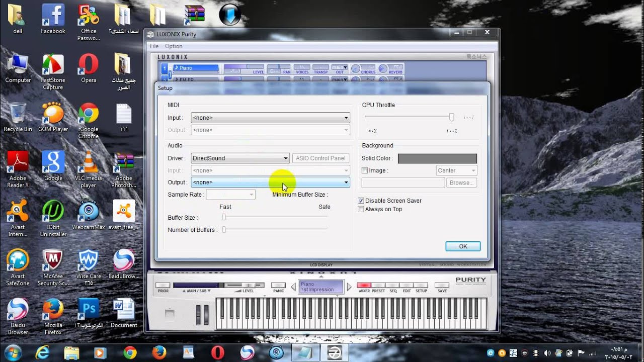Open Internet Explorer from the taskbar

pyautogui.click(x=42, y=352)
